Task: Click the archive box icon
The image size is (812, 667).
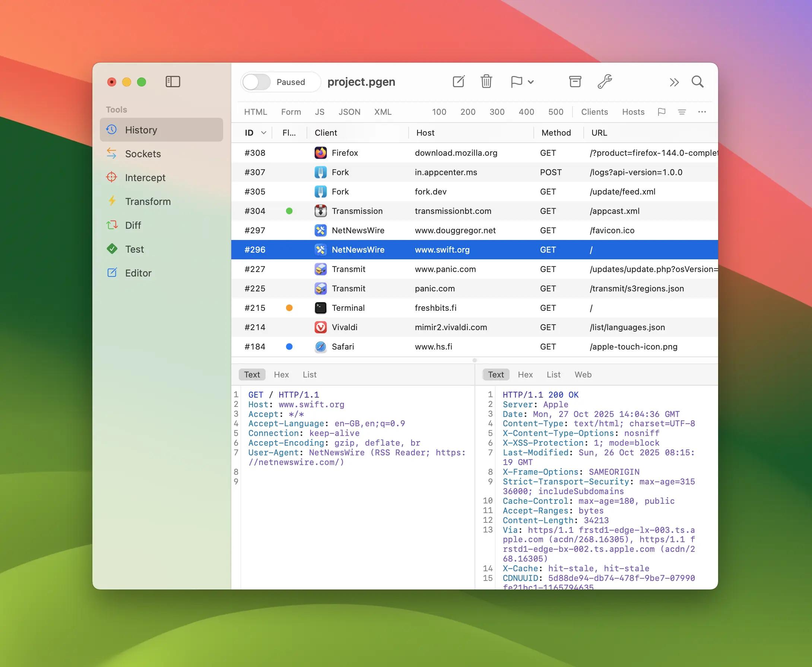Action: pyautogui.click(x=575, y=82)
